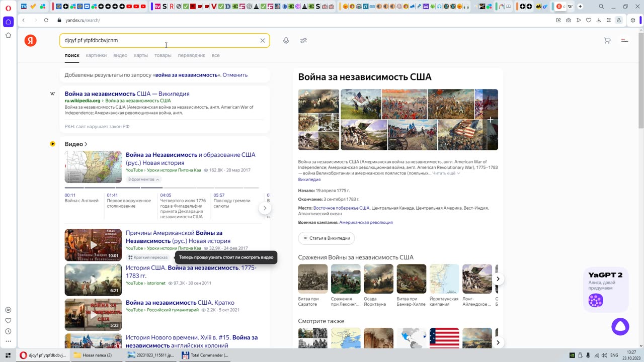Click the Yandex logo
This screenshot has width=644, height=362.
[x=31, y=41]
